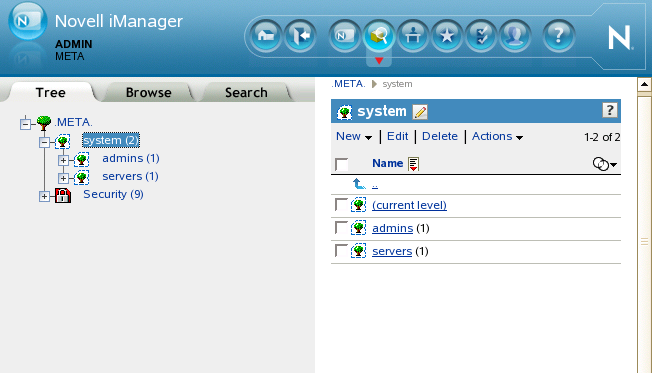
Task: Tick the checkbox beside admins row
Action: pyautogui.click(x=341, y=228)
